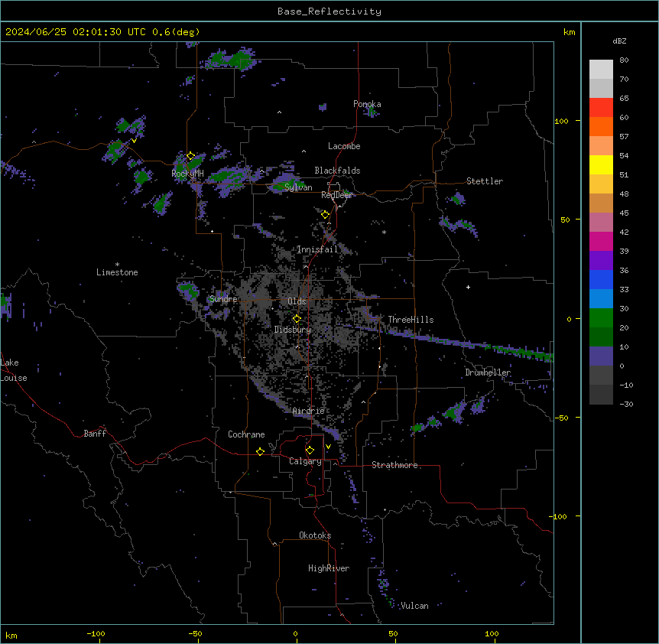659x644 pixels.
Task: Click the green radar echo at top center
Action: pyautogui.click(x=232, y=59)
